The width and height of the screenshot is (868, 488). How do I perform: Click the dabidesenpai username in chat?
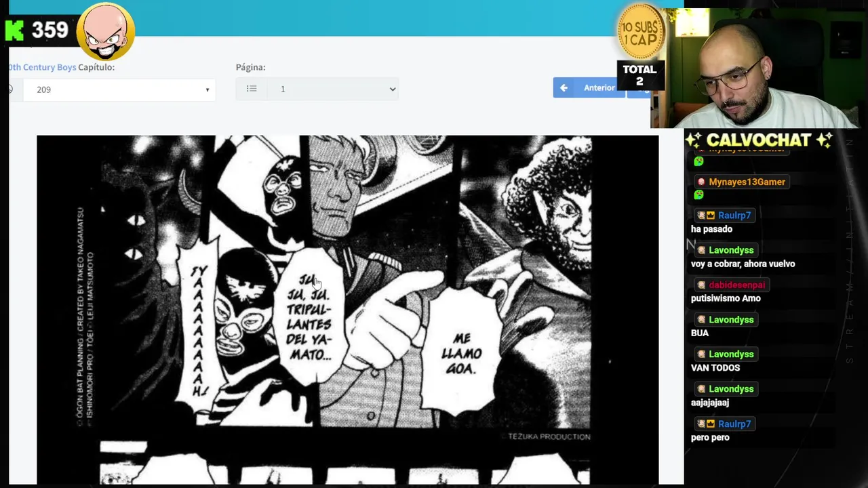tap(736, 285)
